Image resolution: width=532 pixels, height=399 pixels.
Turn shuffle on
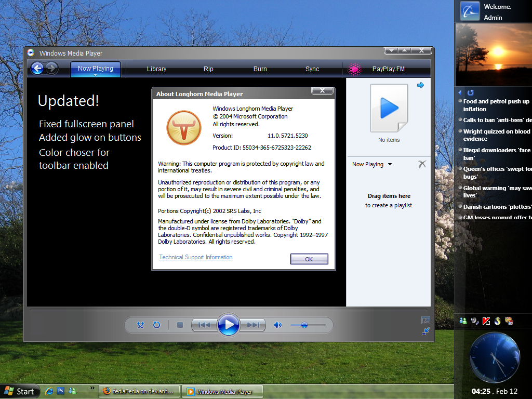click(x=140, y=325)
